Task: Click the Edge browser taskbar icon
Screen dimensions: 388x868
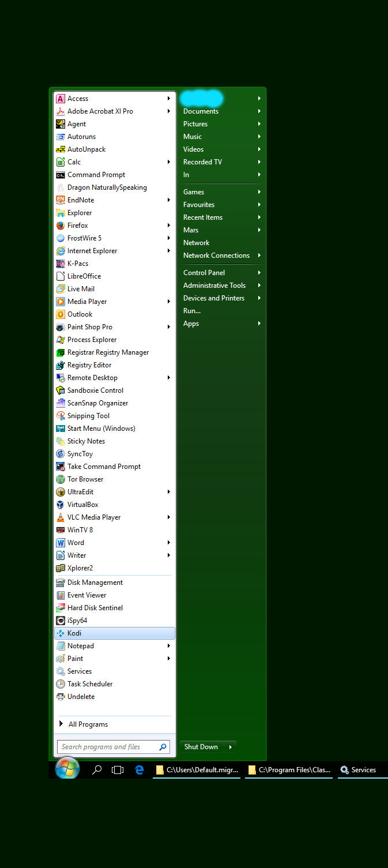Action: click(x=139, y=769)
